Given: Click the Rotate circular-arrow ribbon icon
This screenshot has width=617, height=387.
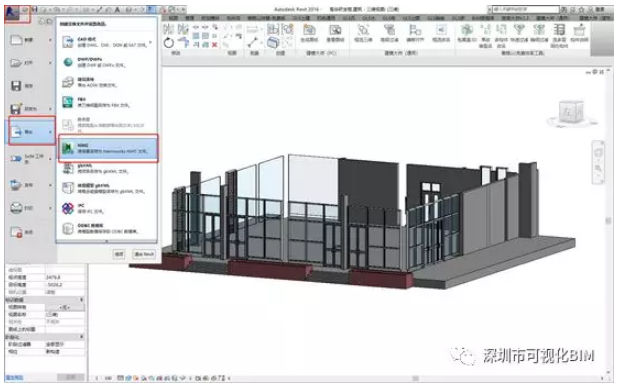Looking at the screenshot, I should (169, 43).
